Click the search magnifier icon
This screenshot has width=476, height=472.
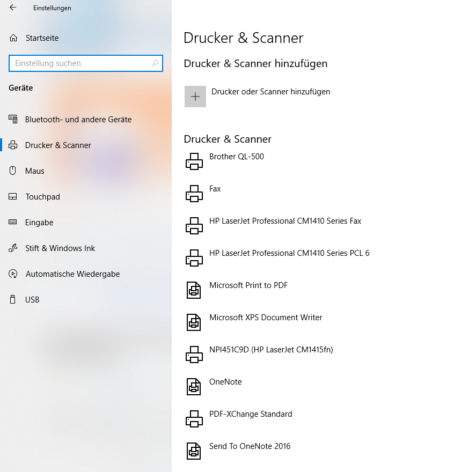click(155, 63)
